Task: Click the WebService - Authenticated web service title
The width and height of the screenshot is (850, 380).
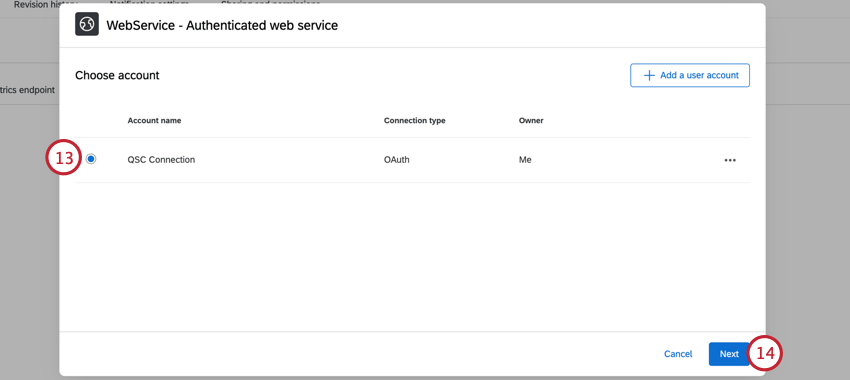Action: point(222,25)
